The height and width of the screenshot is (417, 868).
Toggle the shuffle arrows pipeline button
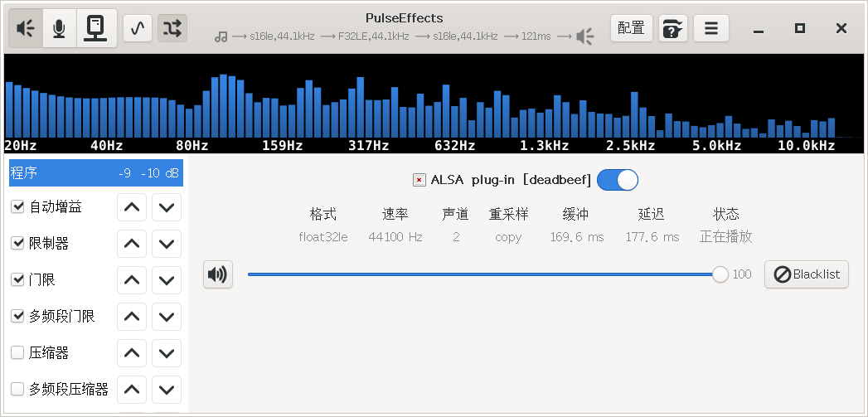point(172,28)
